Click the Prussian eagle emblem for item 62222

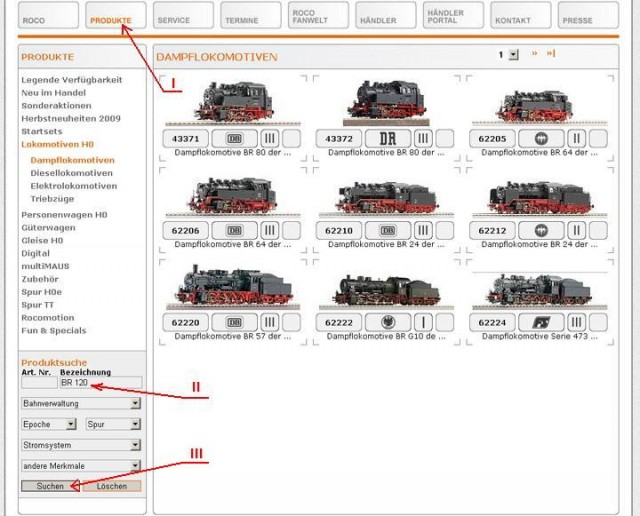[388, 322]
